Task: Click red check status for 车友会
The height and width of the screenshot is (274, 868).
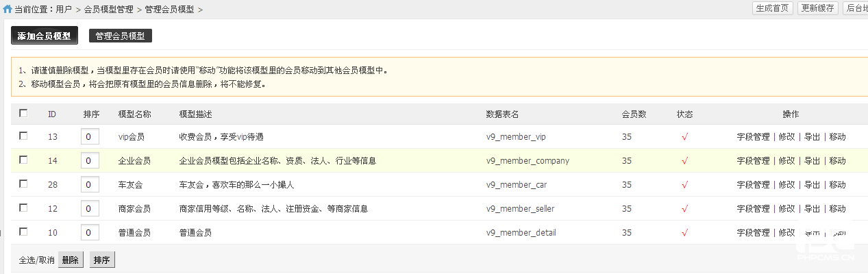Action: click(684, 185)
